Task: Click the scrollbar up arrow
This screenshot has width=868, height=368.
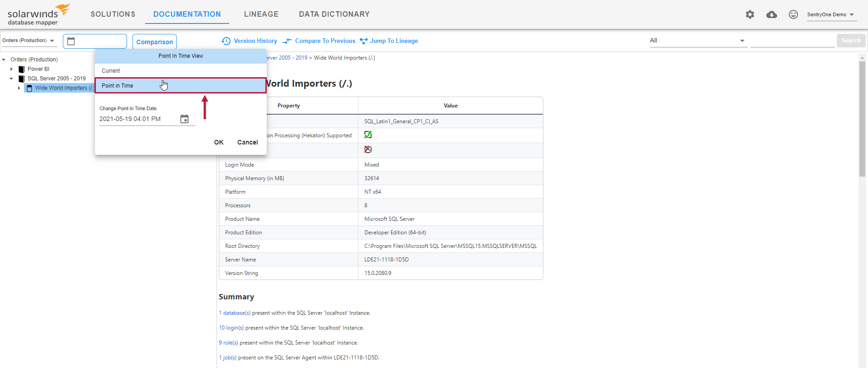Action: (862, 58)
